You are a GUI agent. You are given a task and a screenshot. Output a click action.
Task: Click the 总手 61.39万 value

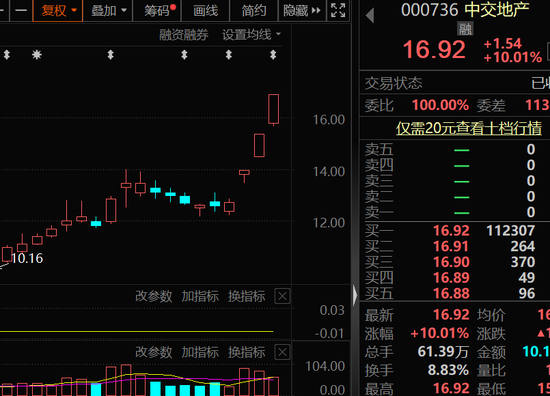coord(443,351)
